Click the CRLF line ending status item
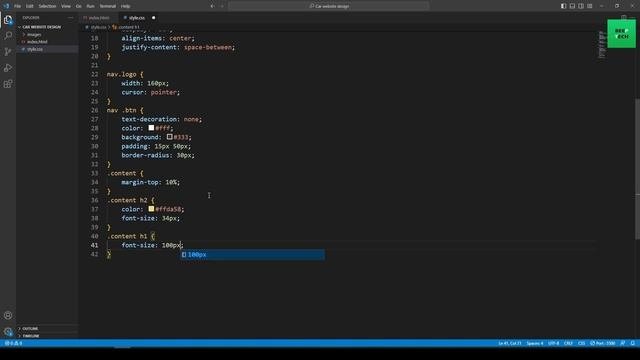Screen dimensions: 640x360 (x=568, y=343)
